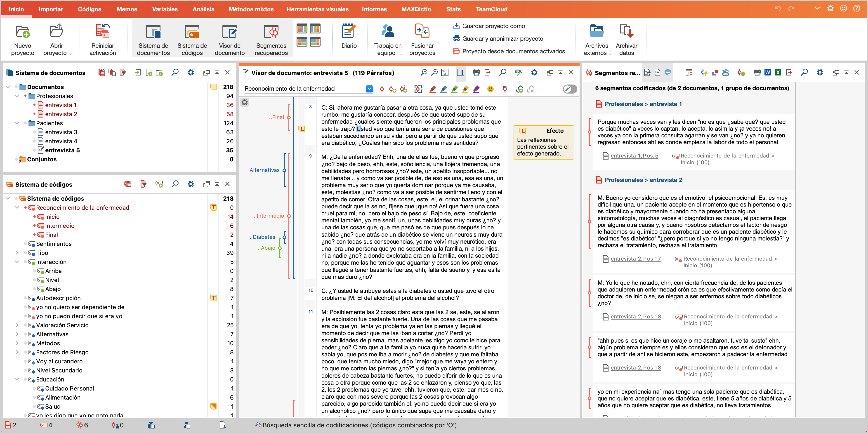
Task: Collapse the Profesionales document group
Action: click(x=17, y=96)
